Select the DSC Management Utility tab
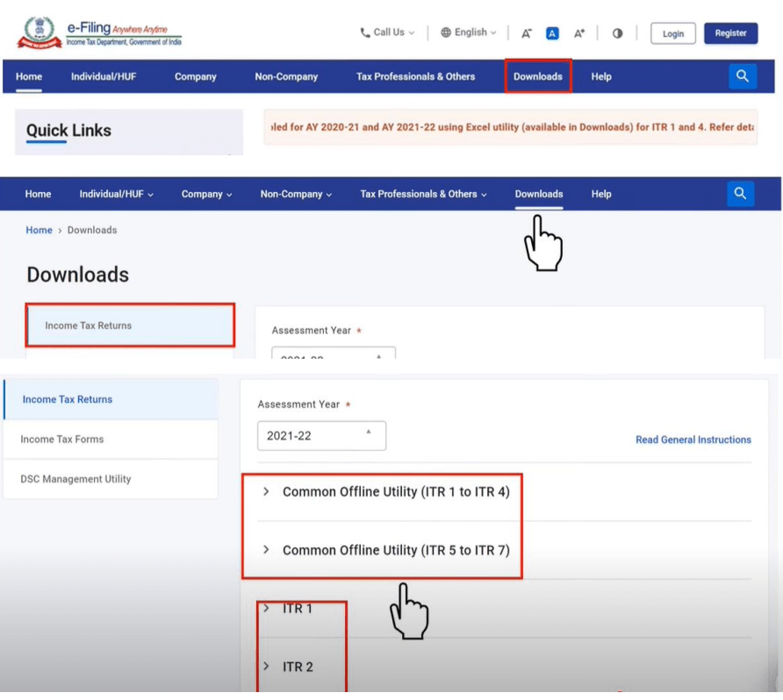 75,479
